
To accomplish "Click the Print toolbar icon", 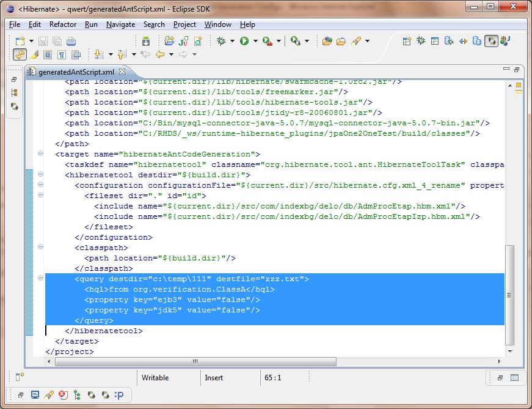I will pyautogui.click(x=71, y=41).
